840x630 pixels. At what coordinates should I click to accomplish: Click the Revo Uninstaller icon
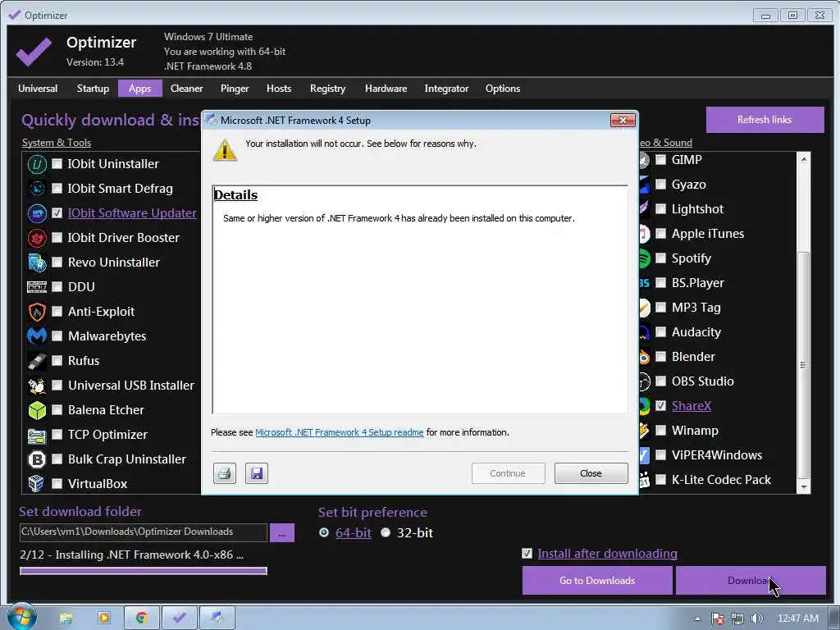(37, 262)
